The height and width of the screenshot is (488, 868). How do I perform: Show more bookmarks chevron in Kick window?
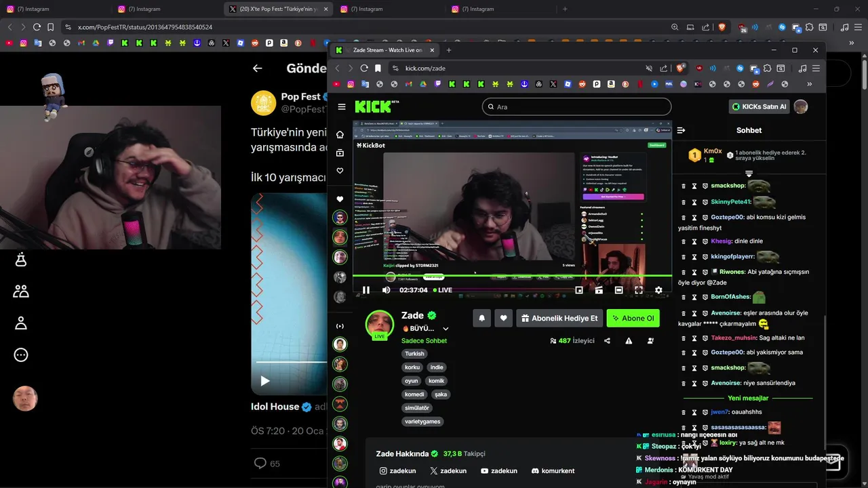tap(809, 84)
